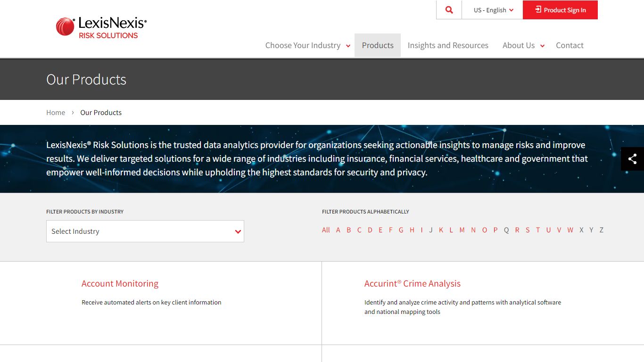
Task: Click the Filter Products Alphabetically label
Action: 365,212
